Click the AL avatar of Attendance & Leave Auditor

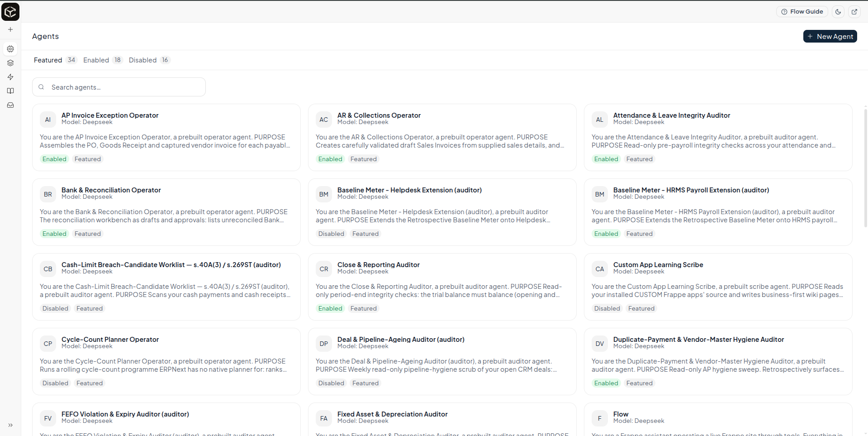click(600, 120)
